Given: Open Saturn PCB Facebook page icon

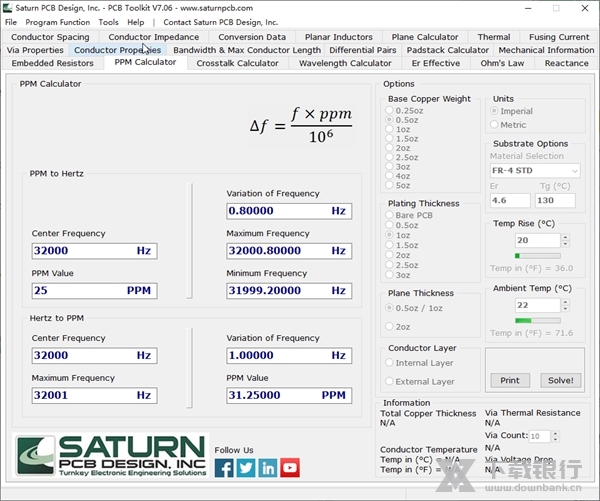Looking at the screenshot, I should pos(224,468).
